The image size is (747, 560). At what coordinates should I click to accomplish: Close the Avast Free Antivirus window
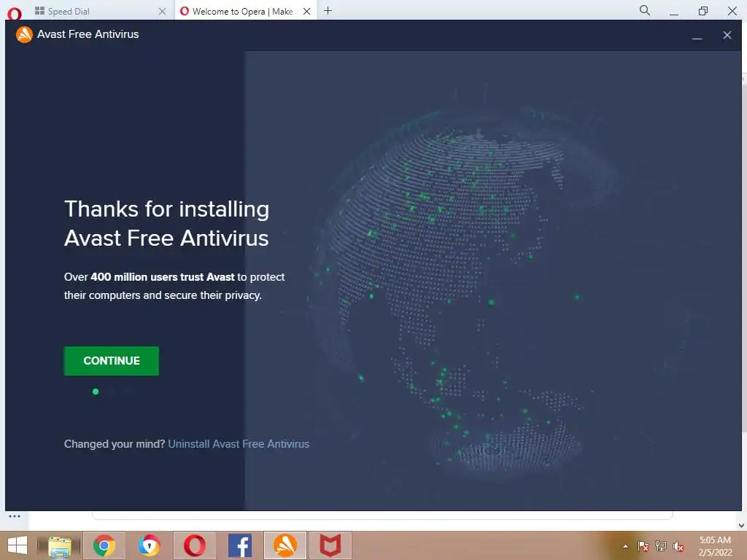click(x=727, y=35)
